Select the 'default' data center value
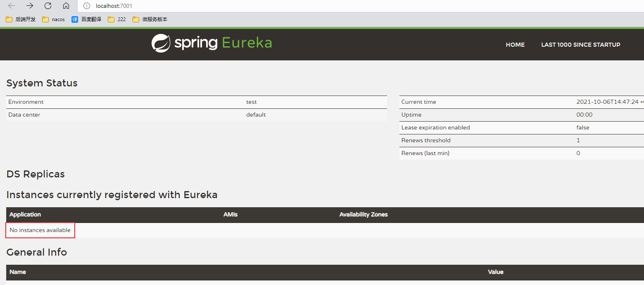The width and height of the screenshot is (644, 285). 256,115
